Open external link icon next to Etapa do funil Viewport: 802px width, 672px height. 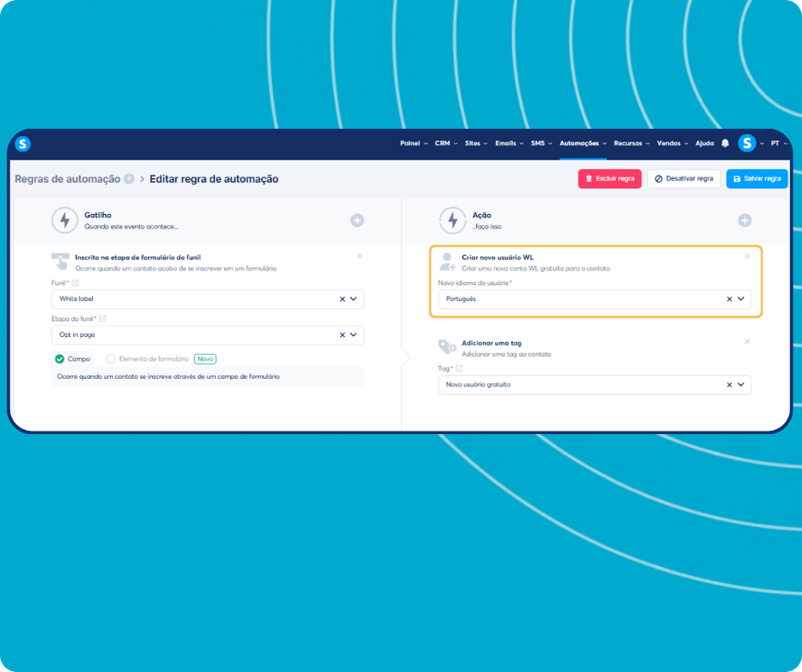point(102,319)
